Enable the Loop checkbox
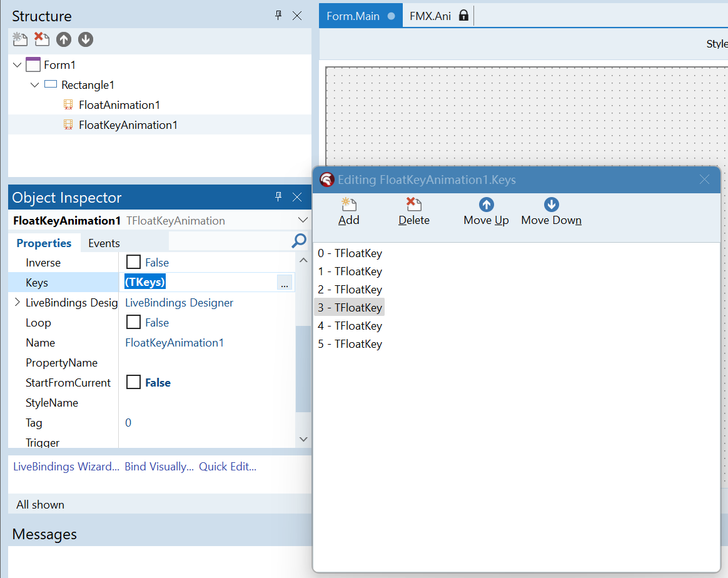 pyautogui.click(x=133, y=322)
